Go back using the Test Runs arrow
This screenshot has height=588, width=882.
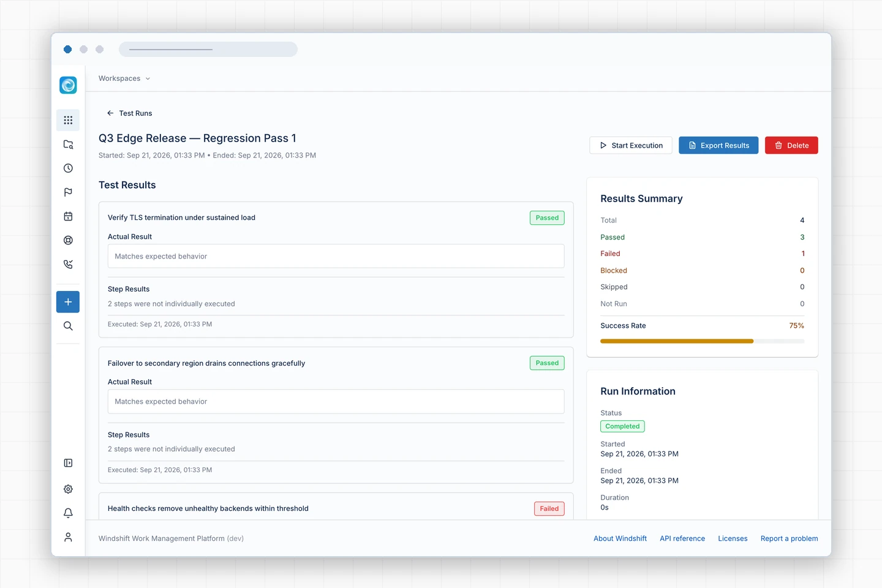click(129, 113)
